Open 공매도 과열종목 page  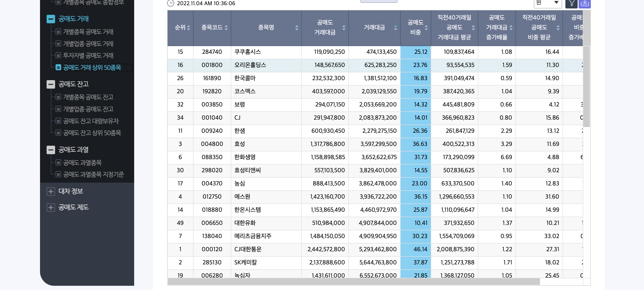82,162
